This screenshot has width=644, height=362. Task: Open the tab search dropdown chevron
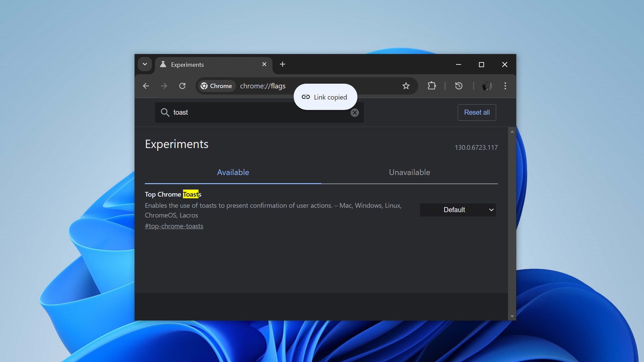tap(145, 64)
